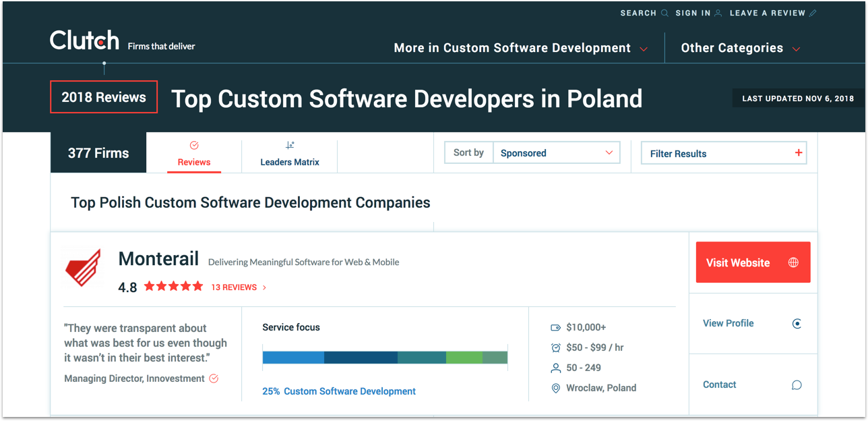Click the Monterail company name
The height and width of the screenshot is (421, 868).
point(158,258)
